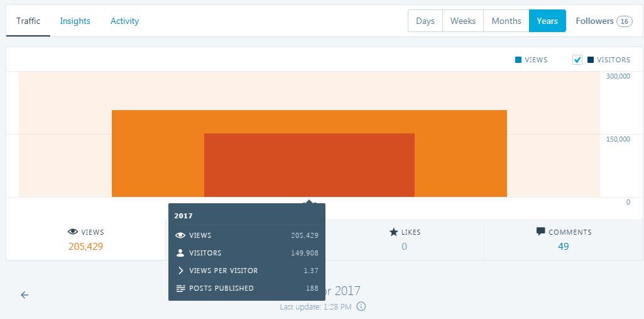644x319 pixels.
Task: Click the Views legend color swatch
Action: [518, 60]
